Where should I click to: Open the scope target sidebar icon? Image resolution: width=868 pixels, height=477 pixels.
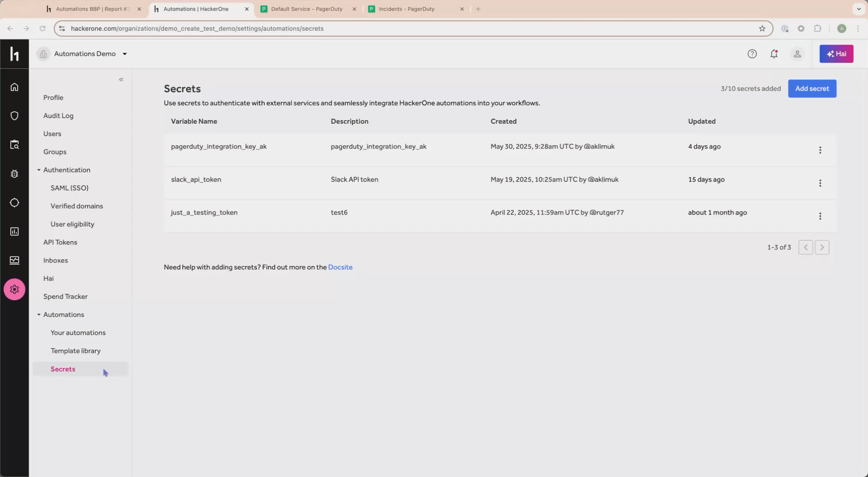[15, 202]
